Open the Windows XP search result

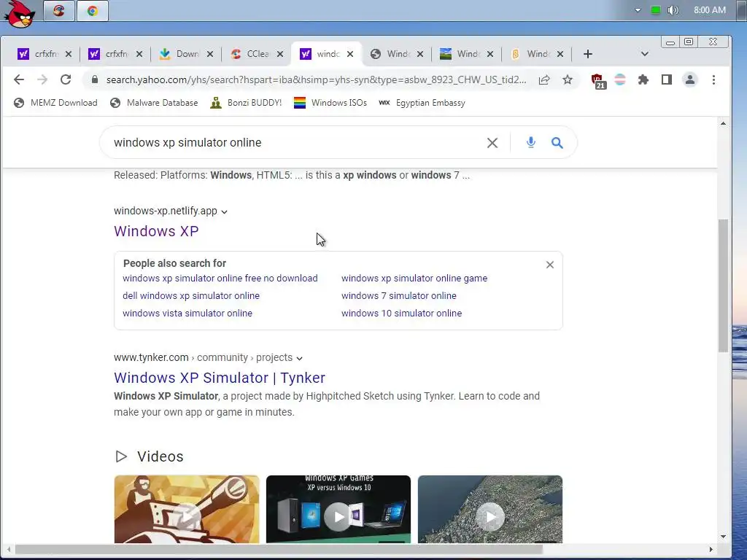point(156,231)
